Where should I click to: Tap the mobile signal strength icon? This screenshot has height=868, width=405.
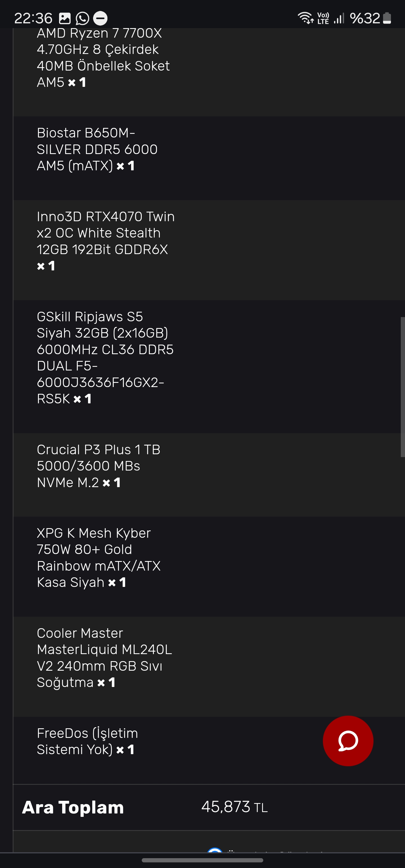[x=339, y=18]
